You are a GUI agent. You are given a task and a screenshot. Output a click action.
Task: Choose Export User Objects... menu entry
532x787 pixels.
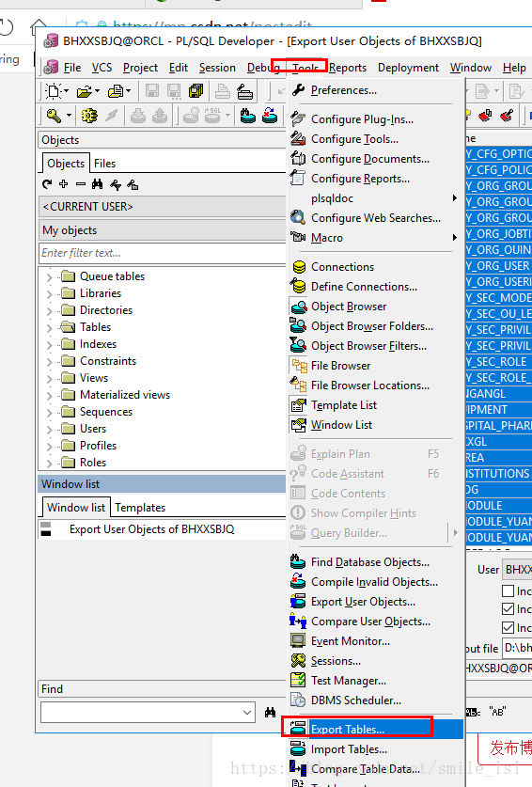[374, 601]
